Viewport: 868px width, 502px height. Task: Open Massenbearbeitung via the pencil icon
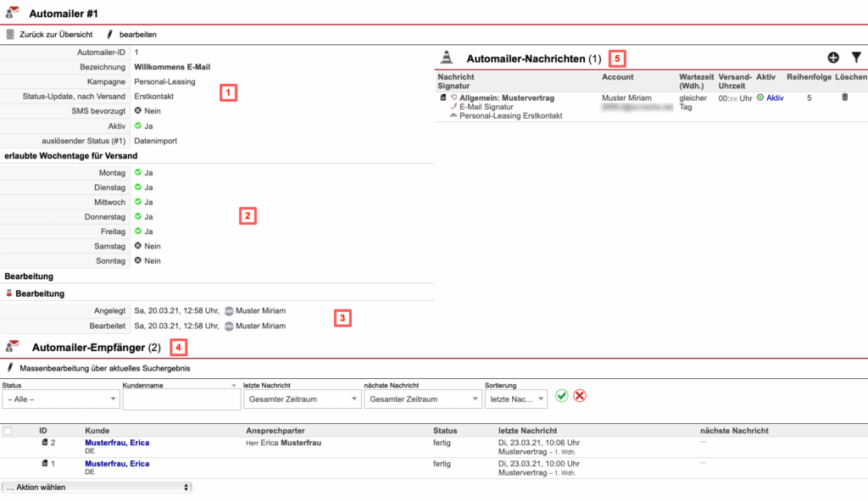9,368
